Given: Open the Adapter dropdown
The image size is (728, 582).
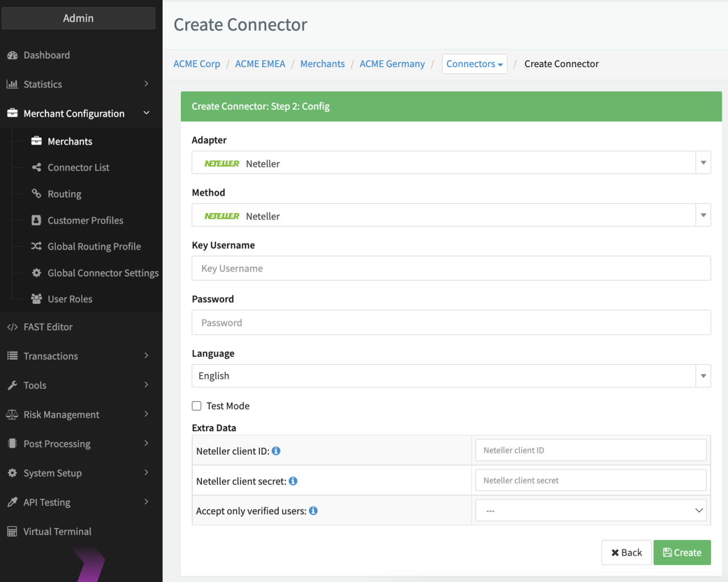Looking at the screenshot, I should click(450, 163).
